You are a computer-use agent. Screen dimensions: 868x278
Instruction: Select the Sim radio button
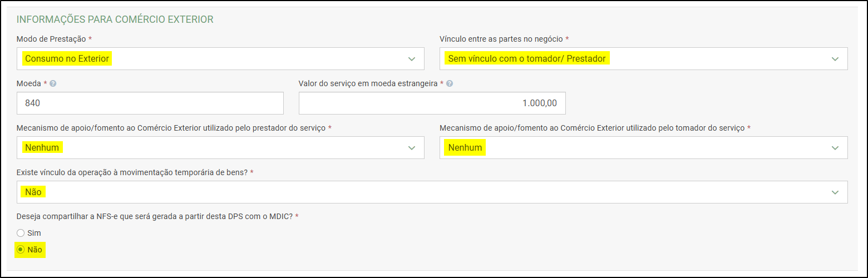[21, 233]
